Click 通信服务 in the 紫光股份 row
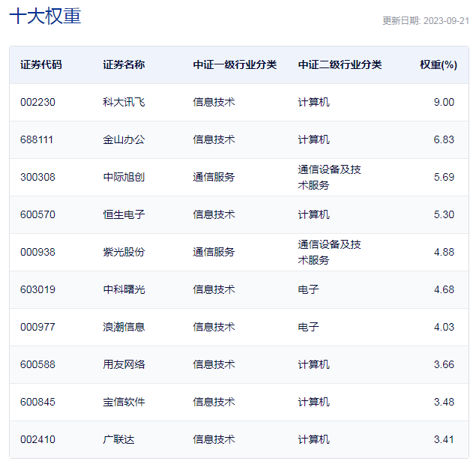476x470 pixels. (x=214, y=252)
